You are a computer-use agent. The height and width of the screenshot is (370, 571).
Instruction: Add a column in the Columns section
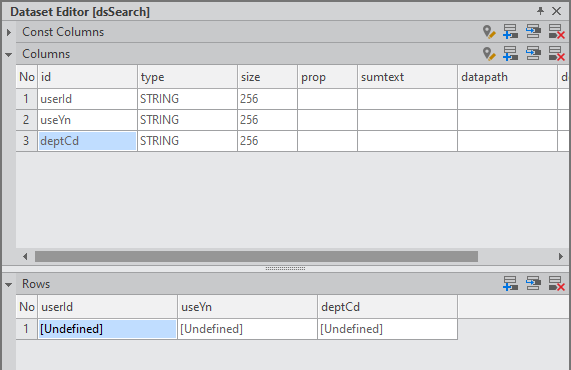510,54
